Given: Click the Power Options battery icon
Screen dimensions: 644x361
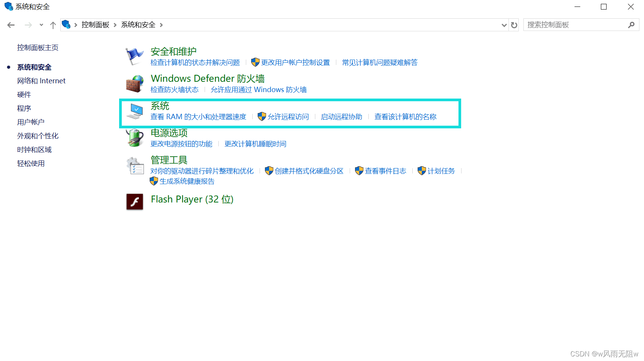Looking at the screenshot, I should [x=134, y=138].
